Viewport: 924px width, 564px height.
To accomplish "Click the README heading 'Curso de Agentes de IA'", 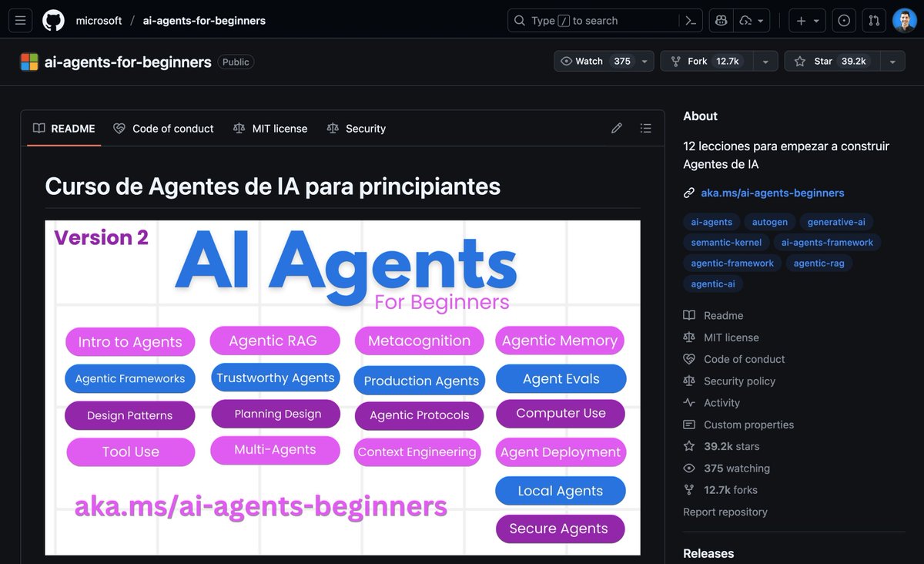I will point(273,186).
